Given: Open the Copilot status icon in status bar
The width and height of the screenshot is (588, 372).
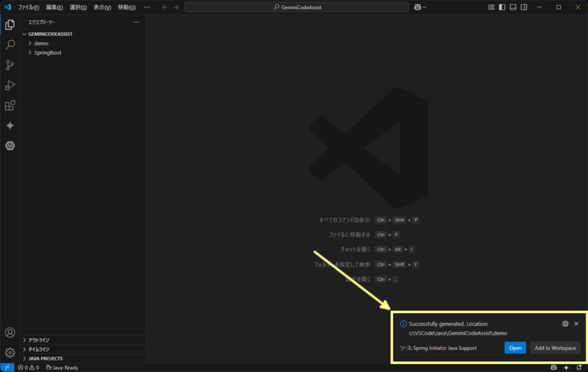Looking at the screenshot, I should (554, 367).
